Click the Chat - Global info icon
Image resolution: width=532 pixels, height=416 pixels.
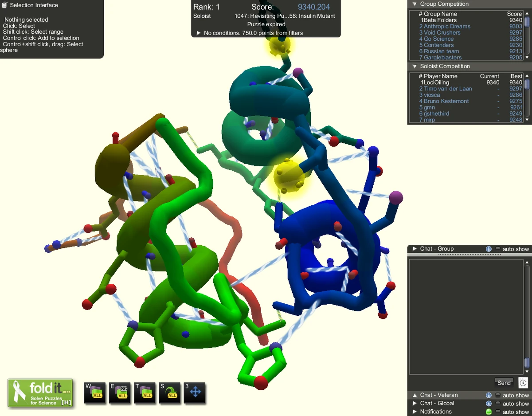(489, 404)
